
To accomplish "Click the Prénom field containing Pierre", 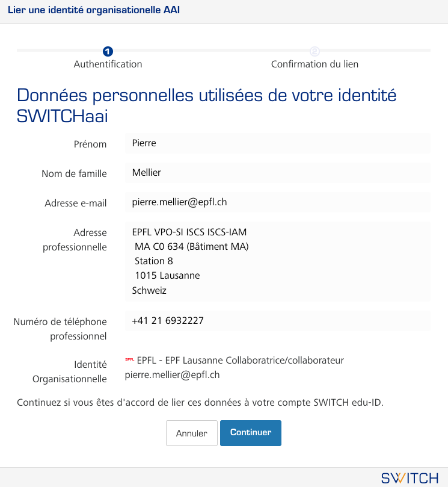I will pos(277,144).
